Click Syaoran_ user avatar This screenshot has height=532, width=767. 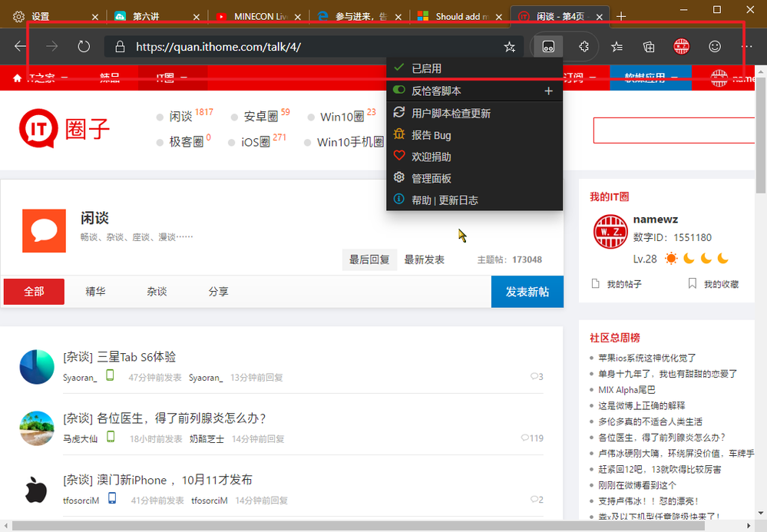(37, 367)
